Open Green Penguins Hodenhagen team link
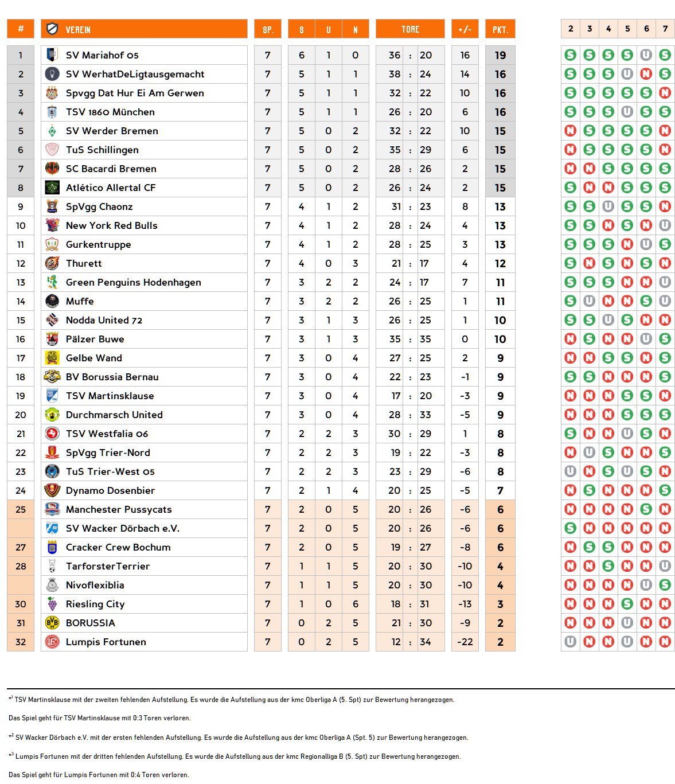 pos(133,282)
